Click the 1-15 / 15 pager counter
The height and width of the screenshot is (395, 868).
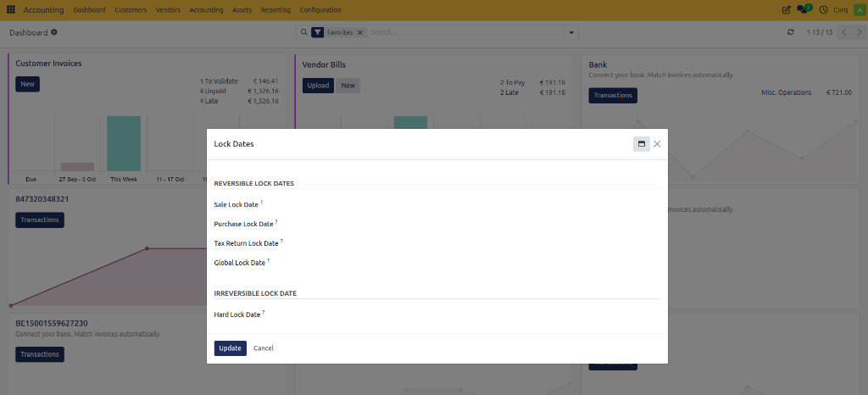[820, 33]
